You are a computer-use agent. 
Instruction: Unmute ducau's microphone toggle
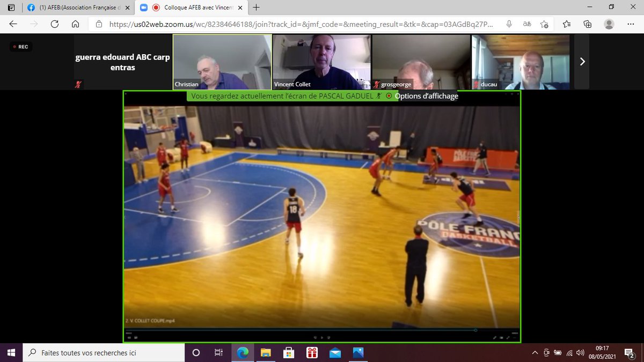pos(477,85)
